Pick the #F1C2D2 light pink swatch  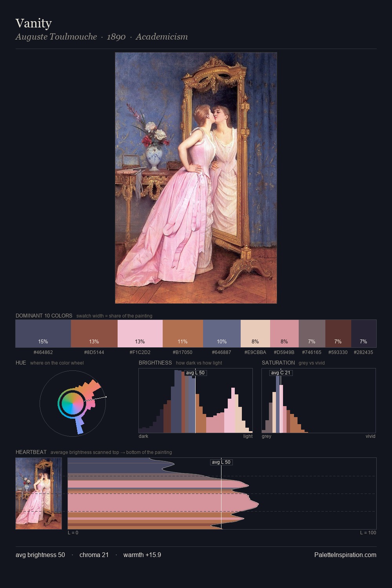[140, 334]
